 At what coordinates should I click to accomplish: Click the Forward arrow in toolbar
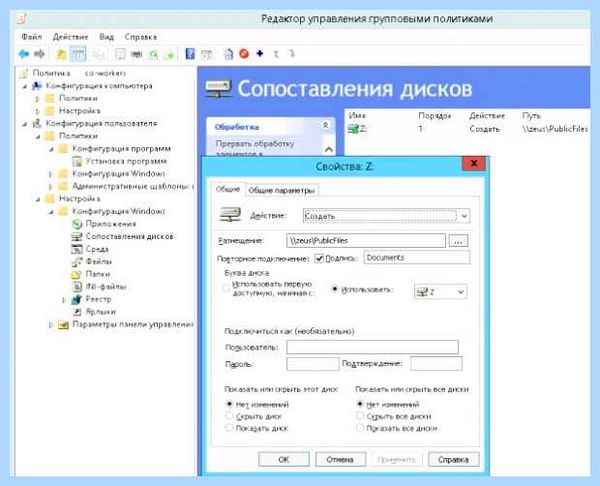(39, 54)
